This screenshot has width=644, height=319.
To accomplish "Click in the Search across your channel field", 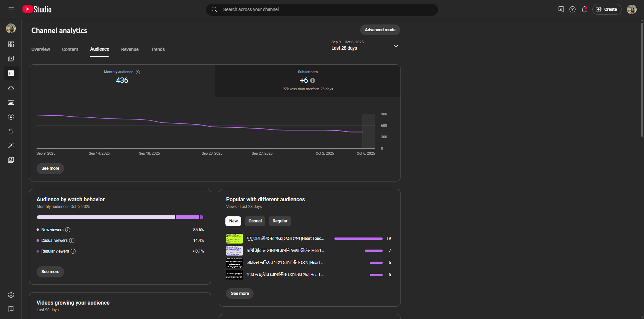I will (x=322, y=9).
